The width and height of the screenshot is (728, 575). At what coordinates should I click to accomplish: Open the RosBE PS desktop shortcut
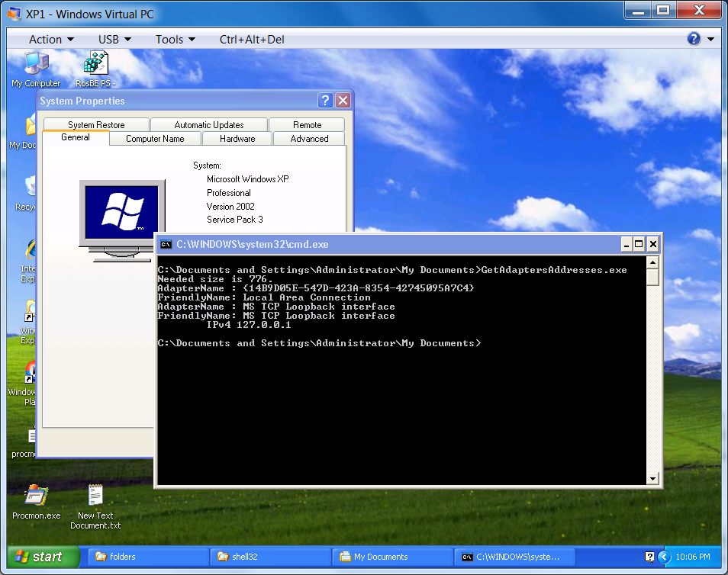[95, 69]
